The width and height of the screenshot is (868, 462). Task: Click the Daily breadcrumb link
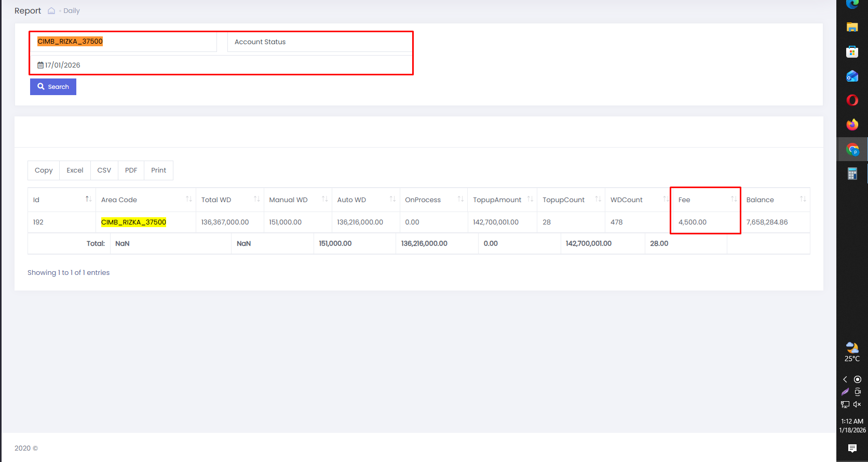pos(72,11)
